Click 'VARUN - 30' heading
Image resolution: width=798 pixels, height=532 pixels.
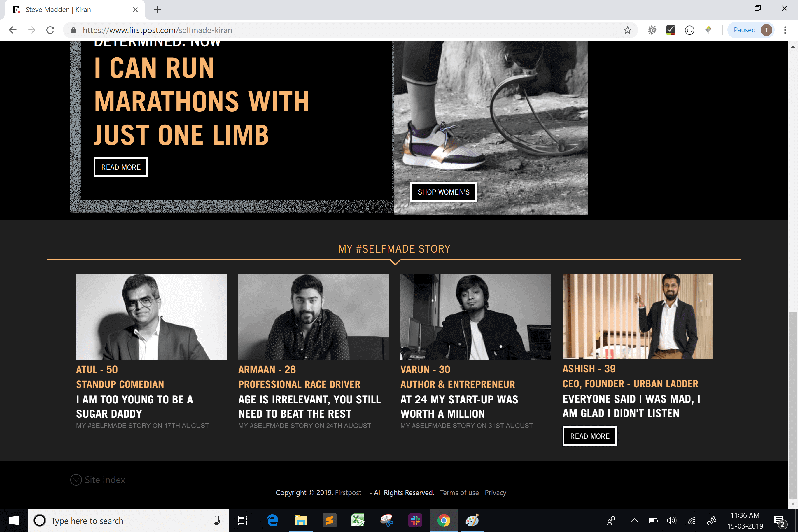(426, 370)
